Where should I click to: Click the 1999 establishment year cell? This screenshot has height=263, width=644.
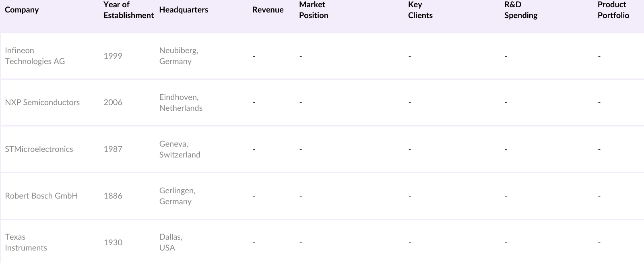[x=113, y=56]
